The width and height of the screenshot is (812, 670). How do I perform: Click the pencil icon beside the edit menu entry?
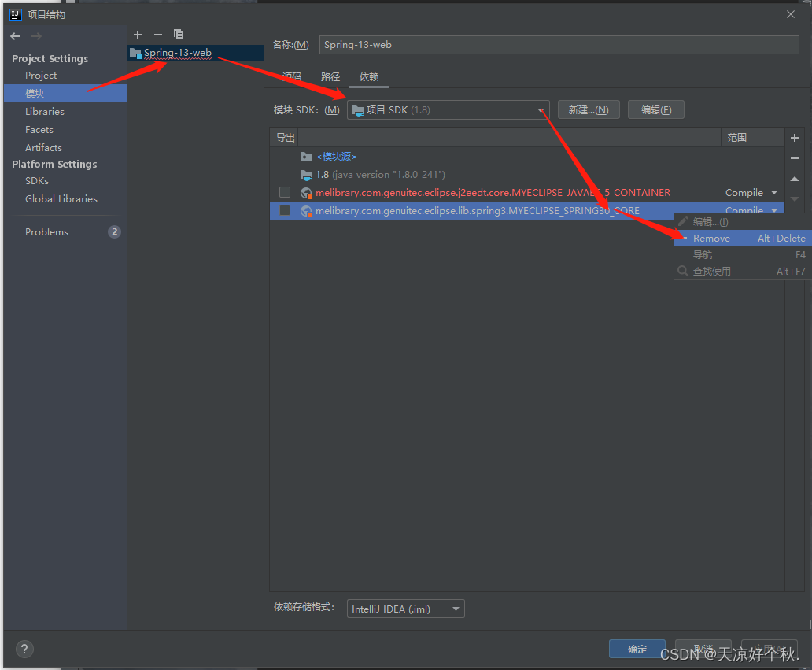point(683,221)
